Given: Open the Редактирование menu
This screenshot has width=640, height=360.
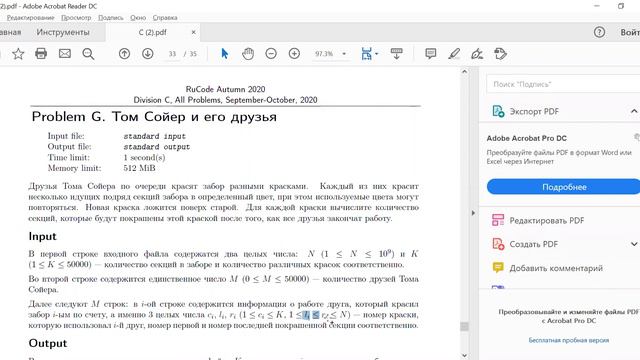Looking at the screenshot, I should click(30, 18).
